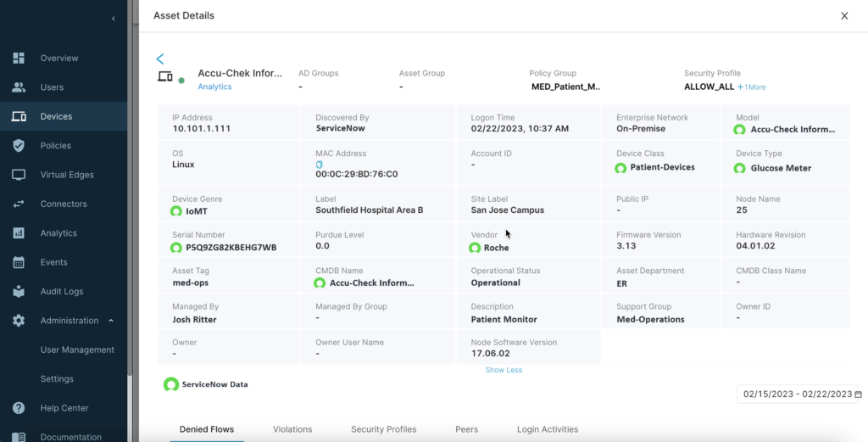The height and width of the screenshot is (442, 868).
Task: Collapse the Administration menu section
Action: pyautogui.click(x=111, y=321)
